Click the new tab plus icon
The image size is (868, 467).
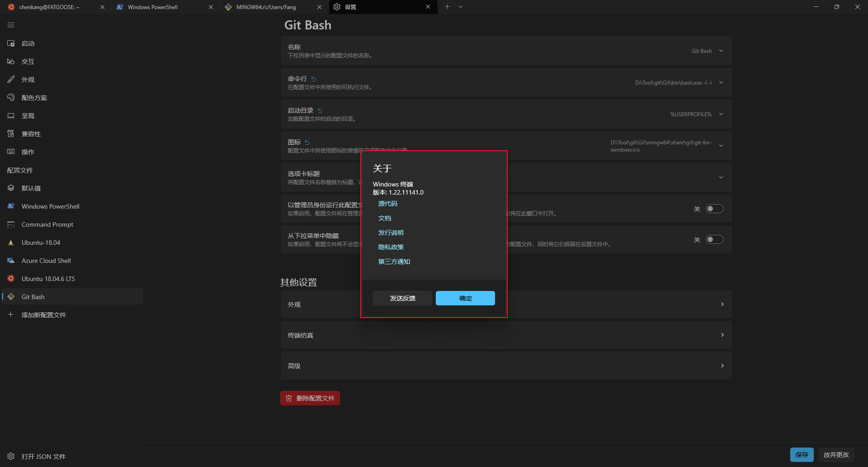447,7
